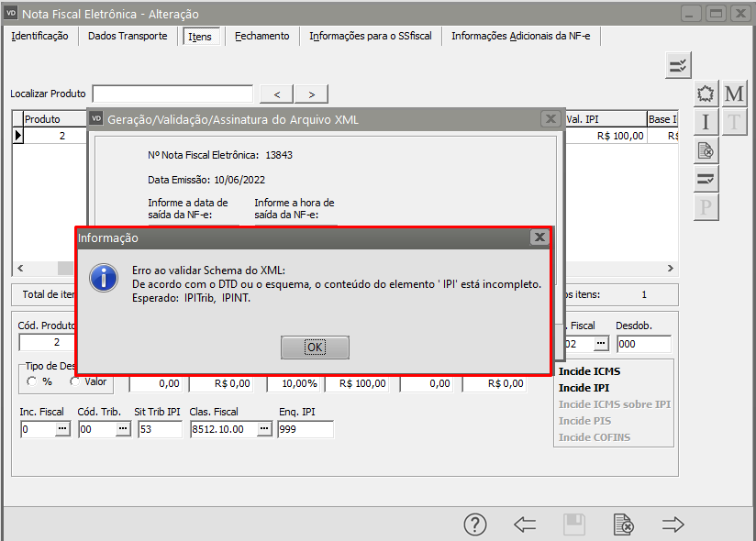
Task: Open the Cód. Trib. lookup button
Action: [x=122, y=429]
